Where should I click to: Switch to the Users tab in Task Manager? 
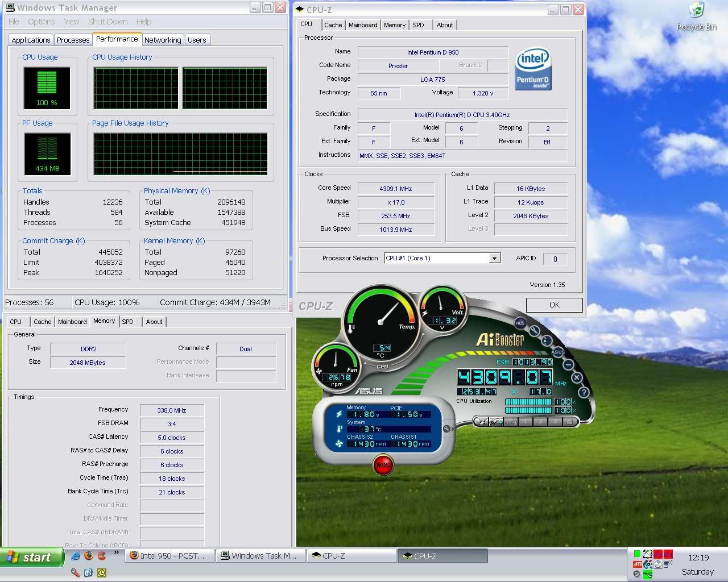tap(197, 40)
